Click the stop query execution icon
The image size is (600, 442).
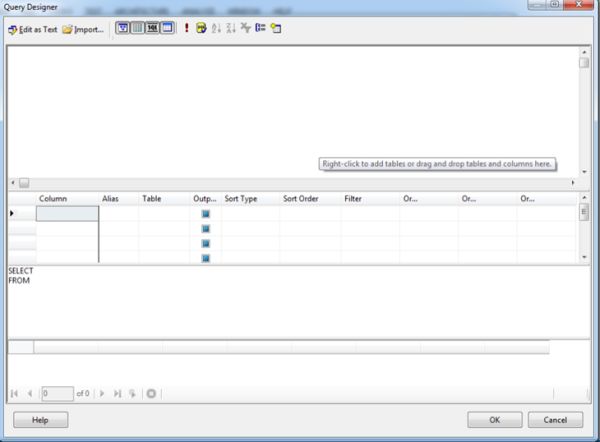(x=151, y=393)
